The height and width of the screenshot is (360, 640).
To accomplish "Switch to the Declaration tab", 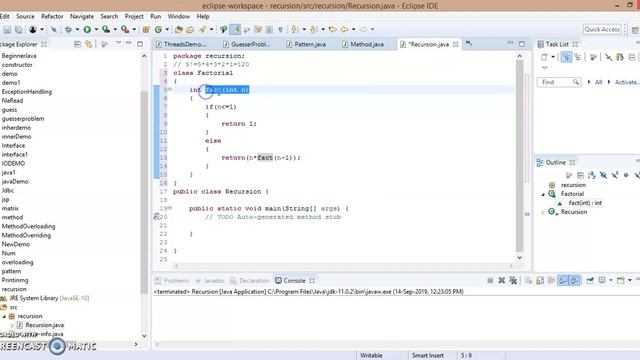I will pyautogui.click(x=250, y=280).
